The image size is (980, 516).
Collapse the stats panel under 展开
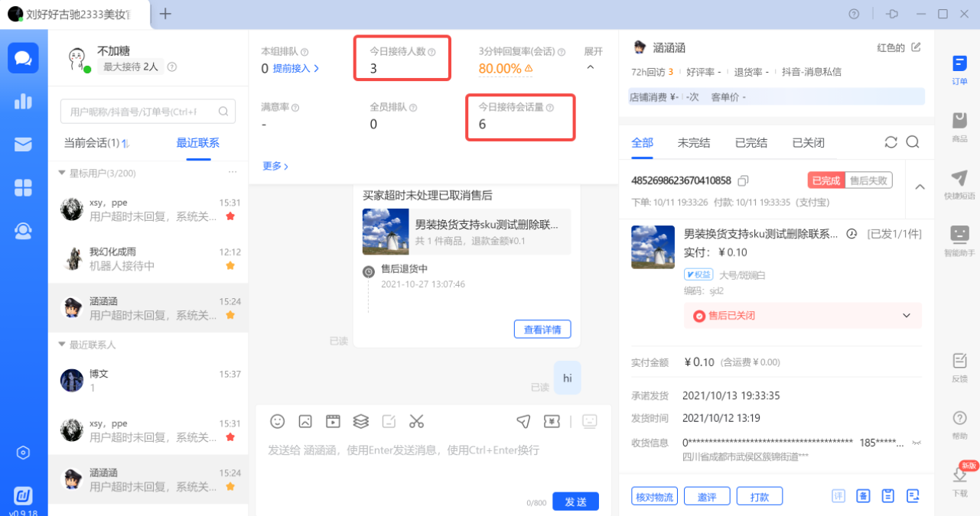591,68
